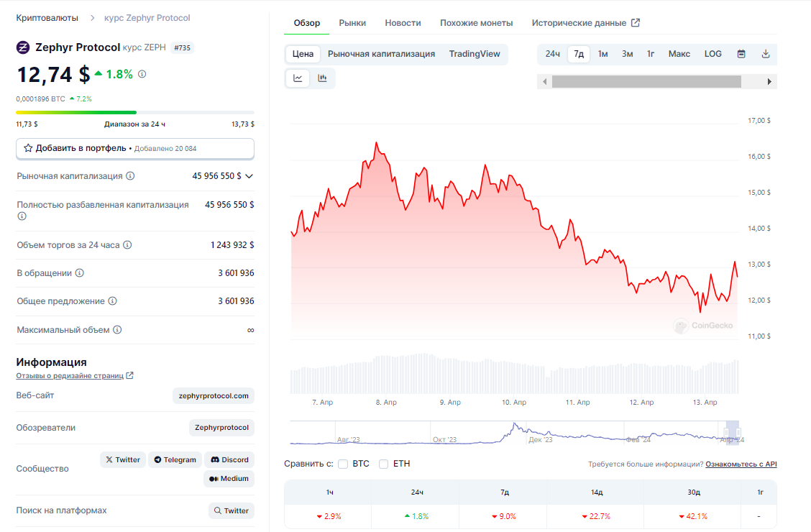811x532 pixels.
Task: Click the 24h volume value 1 243 932 $
Action: coord(232,244)
